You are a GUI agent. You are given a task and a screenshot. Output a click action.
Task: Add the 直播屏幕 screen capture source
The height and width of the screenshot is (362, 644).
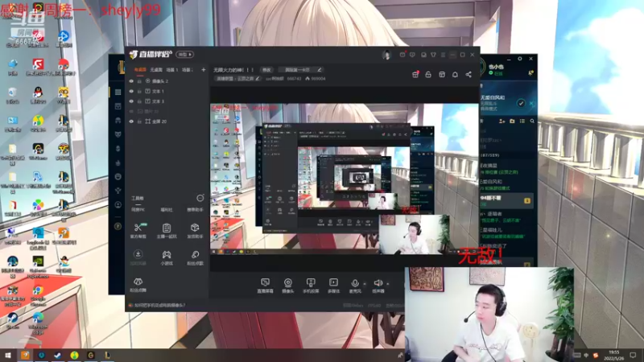pyautogui.click(x=265, y=286)
